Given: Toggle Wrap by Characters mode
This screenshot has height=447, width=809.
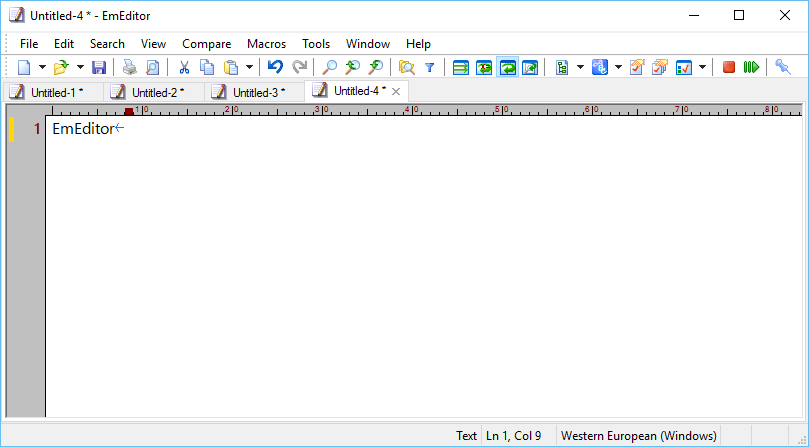Looking at the screenshot, I should [x=484, y=67].
